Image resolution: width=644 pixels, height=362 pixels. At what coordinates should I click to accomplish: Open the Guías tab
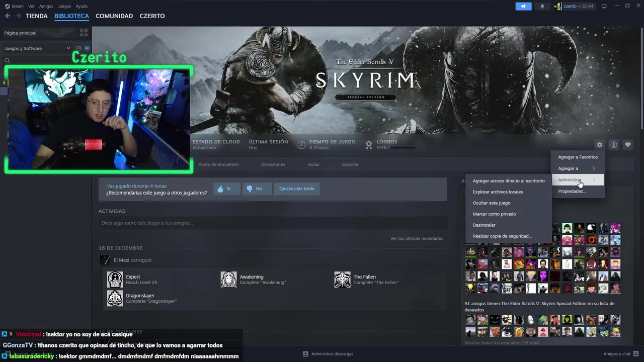point(313,164)
